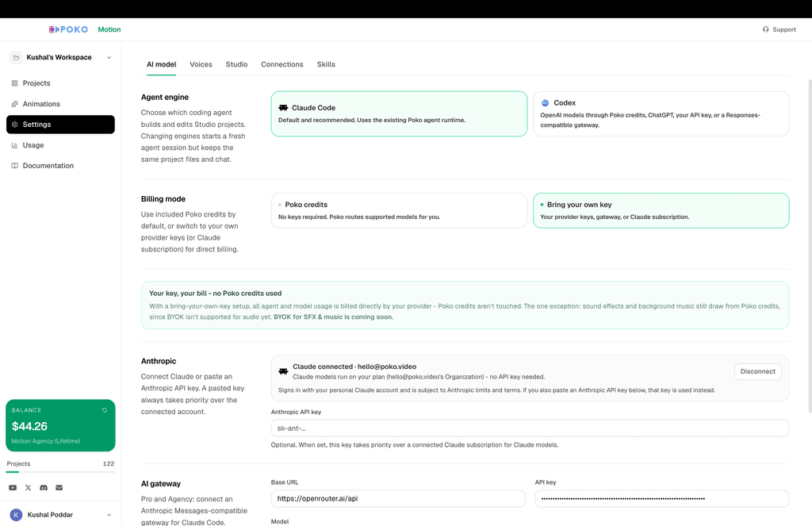Choose Bring your own key billing
The height and width of the screenshot is (526, 812).
[661, 210]
